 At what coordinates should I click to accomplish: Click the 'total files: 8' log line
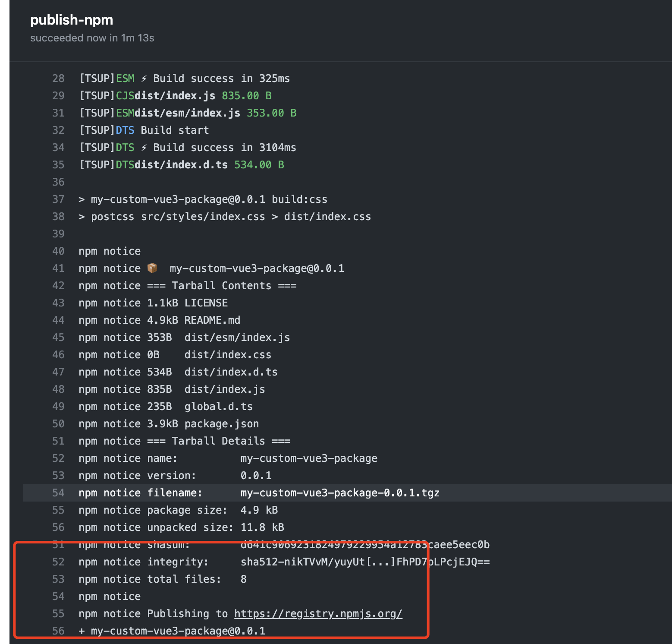[163, 579]
